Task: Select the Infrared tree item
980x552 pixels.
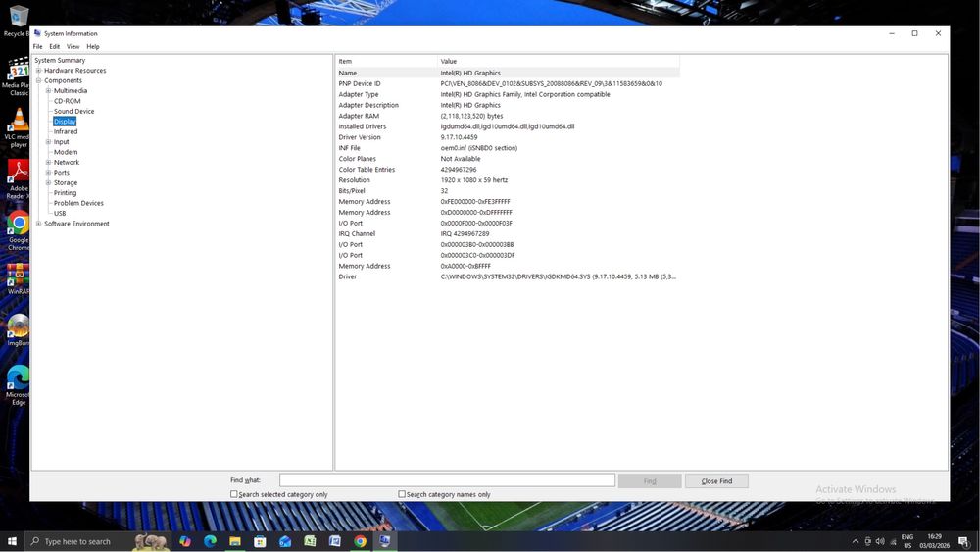Action: tap(66, 132)
